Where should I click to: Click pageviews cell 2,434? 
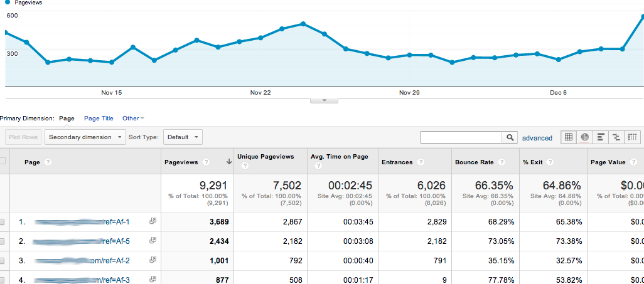point(219,241)
